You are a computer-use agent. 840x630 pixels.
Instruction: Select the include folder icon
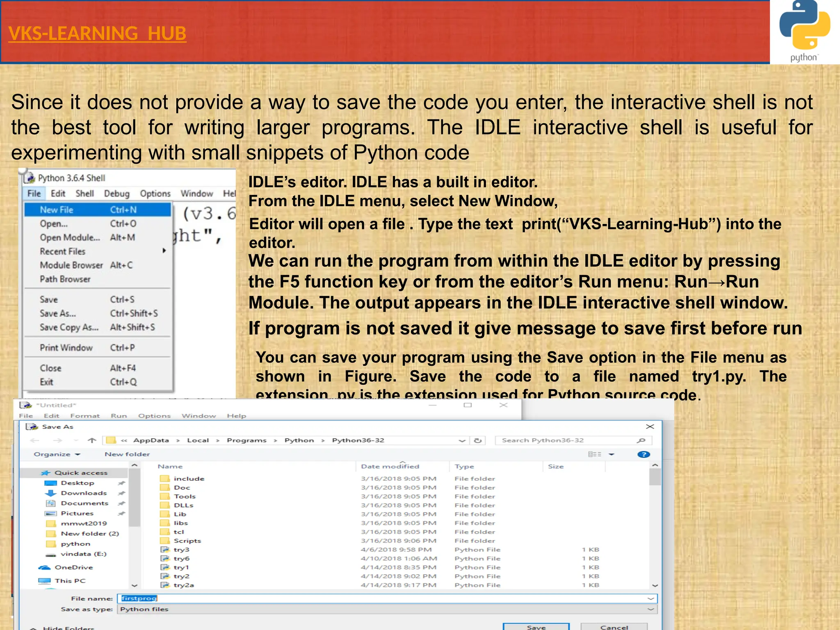click(x=164, y=479)
